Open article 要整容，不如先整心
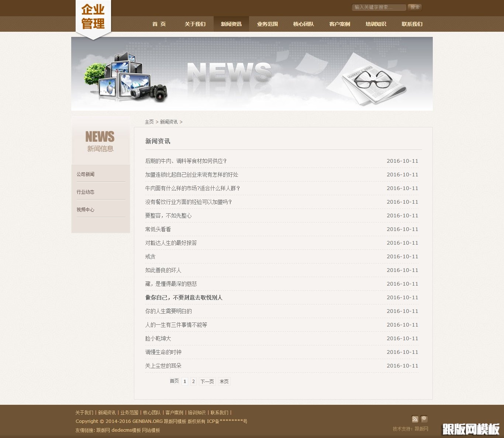 168,215
